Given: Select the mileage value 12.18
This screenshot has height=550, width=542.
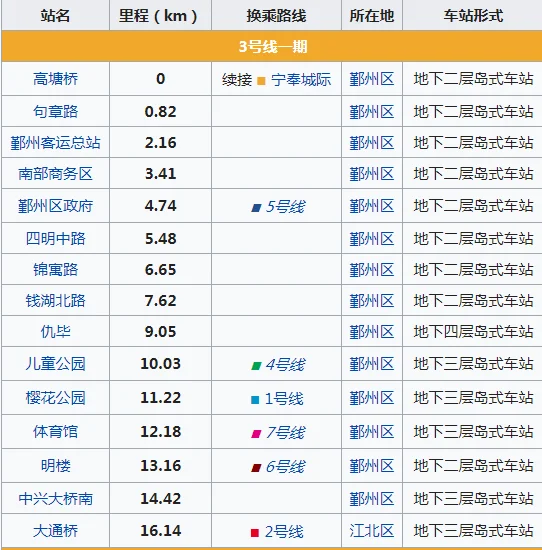Looking at the screenshot, I should (x=161, y=431).
